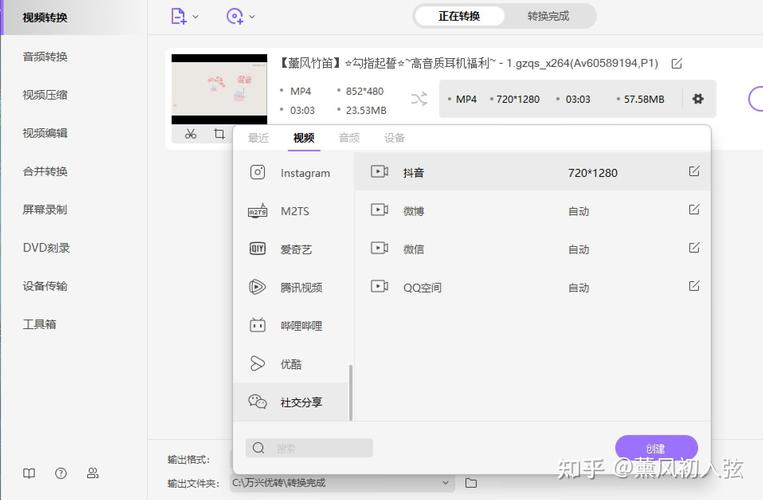Open the help question mark icon

point(61,473)
